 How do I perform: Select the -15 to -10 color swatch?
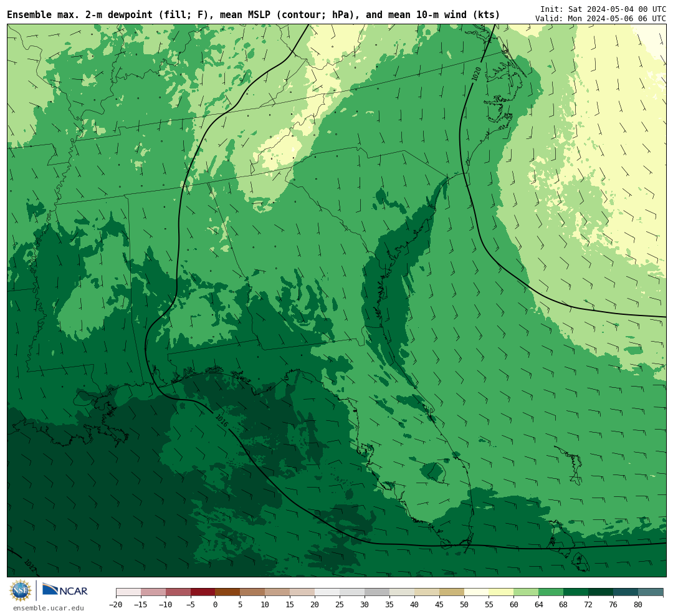point(153,592)
